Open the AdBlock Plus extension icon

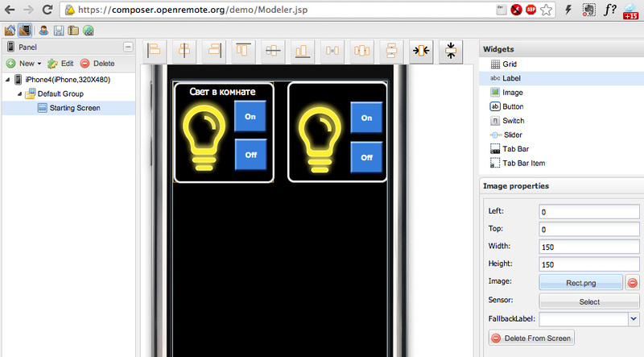530,10
